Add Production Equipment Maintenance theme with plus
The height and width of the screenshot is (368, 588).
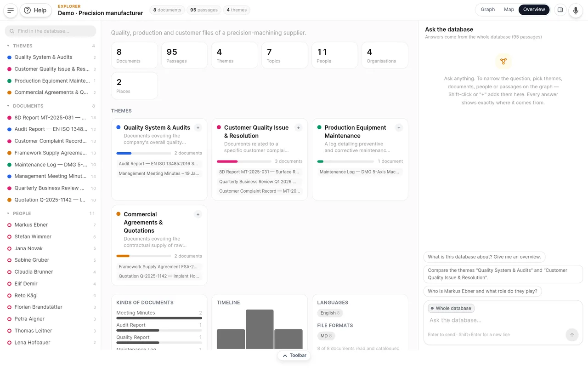[399, 128]
